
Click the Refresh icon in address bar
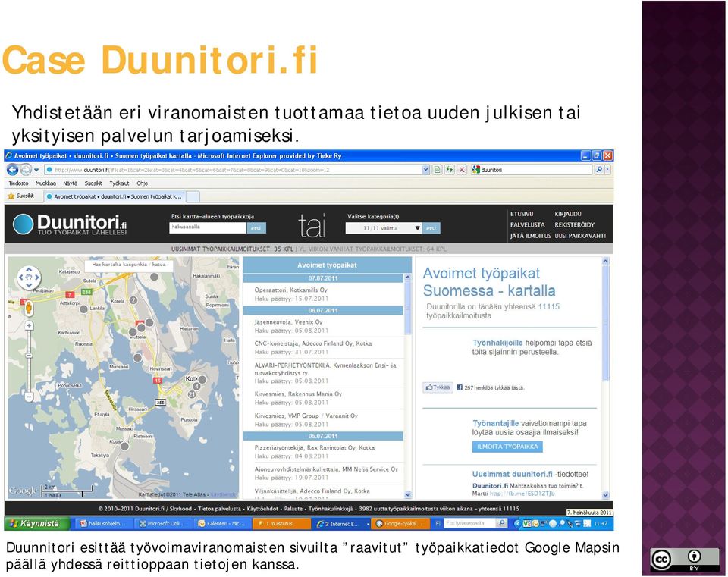pyautogui.click(x=450, y=170)
